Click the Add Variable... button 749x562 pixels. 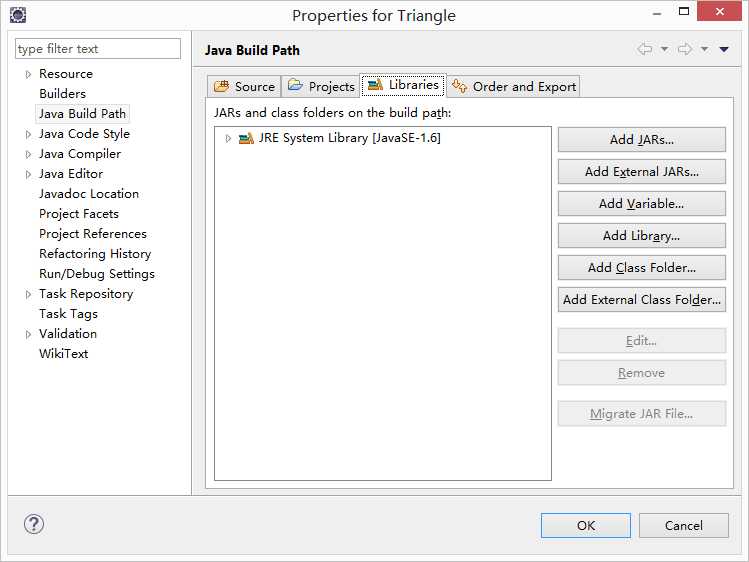click(642, 203)
